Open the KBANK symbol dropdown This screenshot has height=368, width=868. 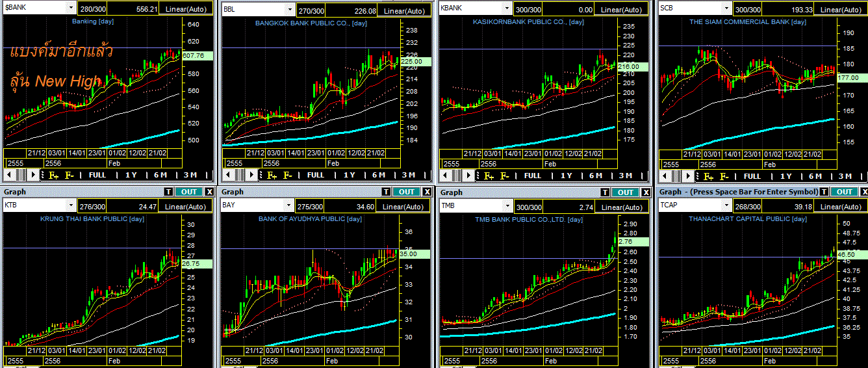tap(507, 8)
